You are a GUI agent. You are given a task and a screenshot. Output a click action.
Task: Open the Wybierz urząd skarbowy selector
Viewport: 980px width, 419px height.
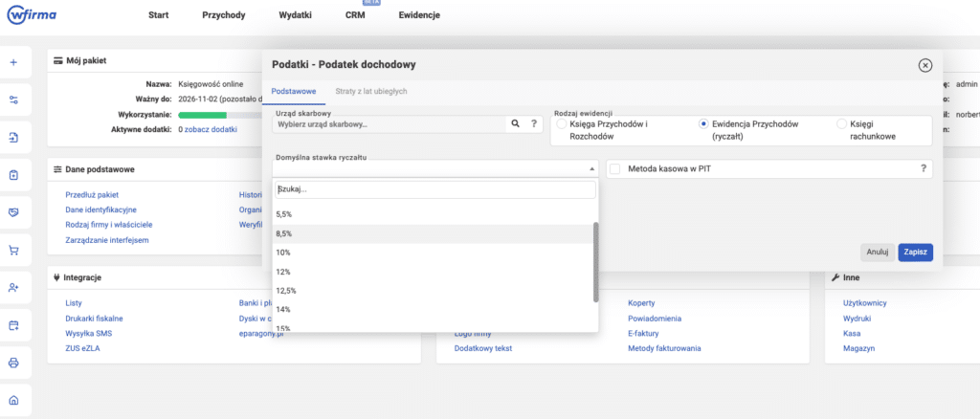[x=389, y=124]
